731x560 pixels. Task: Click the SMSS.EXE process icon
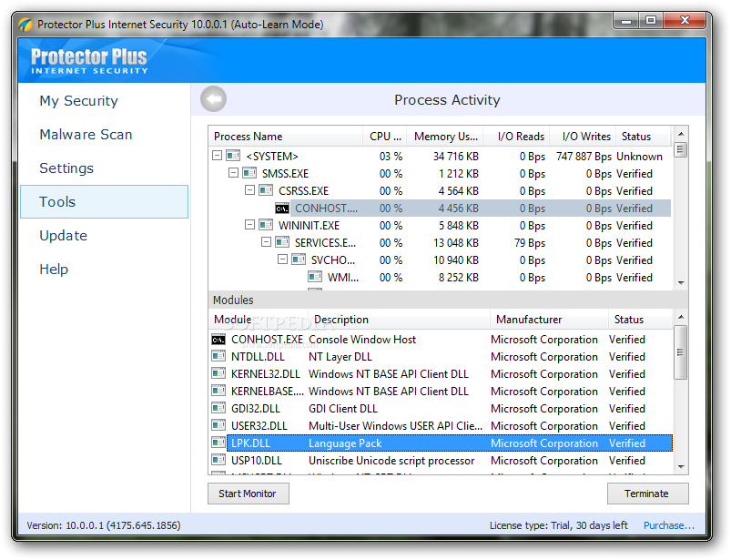click(249, 173)
